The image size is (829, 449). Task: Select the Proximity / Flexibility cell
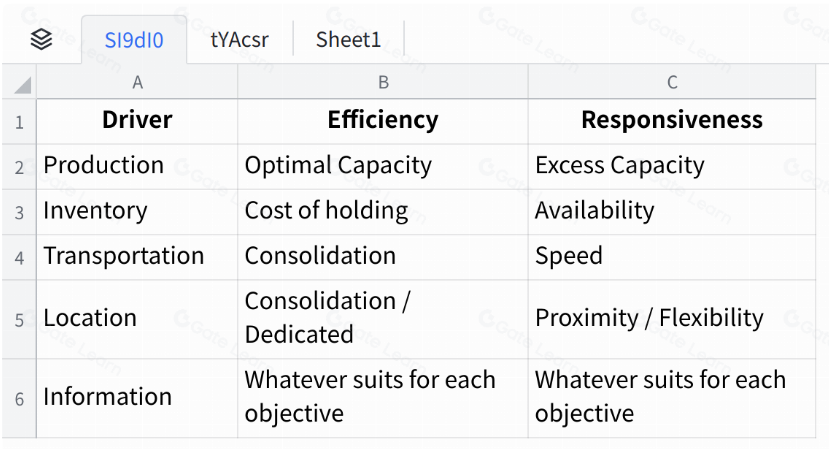click(x=672, y=319)
